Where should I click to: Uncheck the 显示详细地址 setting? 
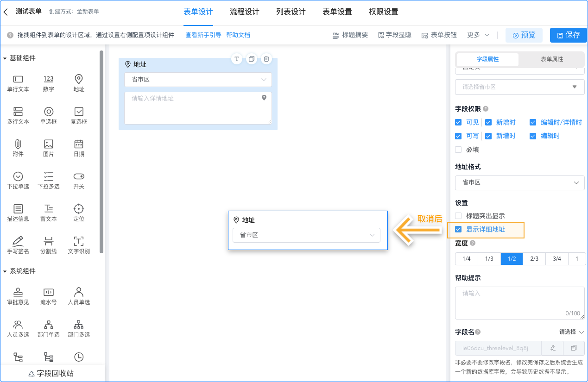pos(459,230)
